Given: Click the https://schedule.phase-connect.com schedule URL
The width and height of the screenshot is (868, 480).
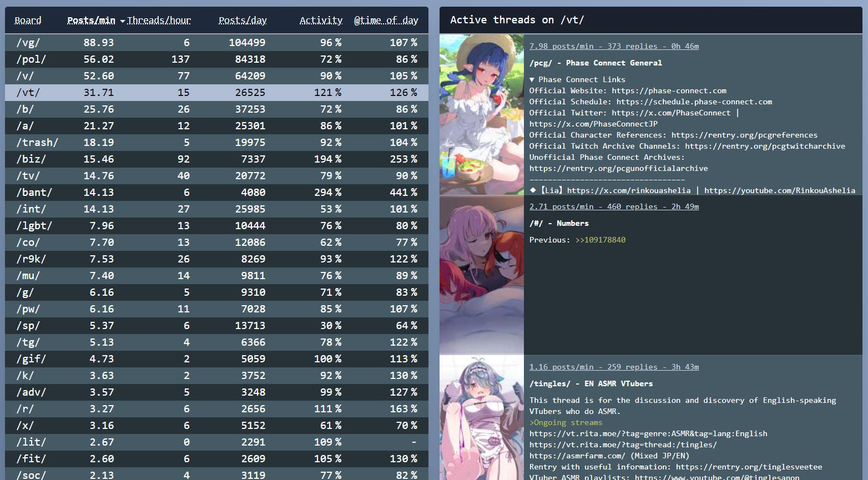Looking at the screenshot, I should [694, 102].
